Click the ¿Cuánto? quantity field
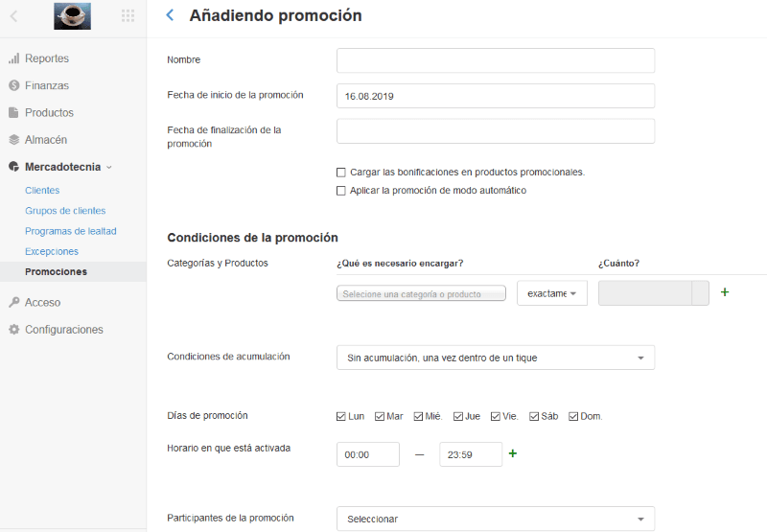The width and height of the screenshot is (767, 532). tap(654, 293)
